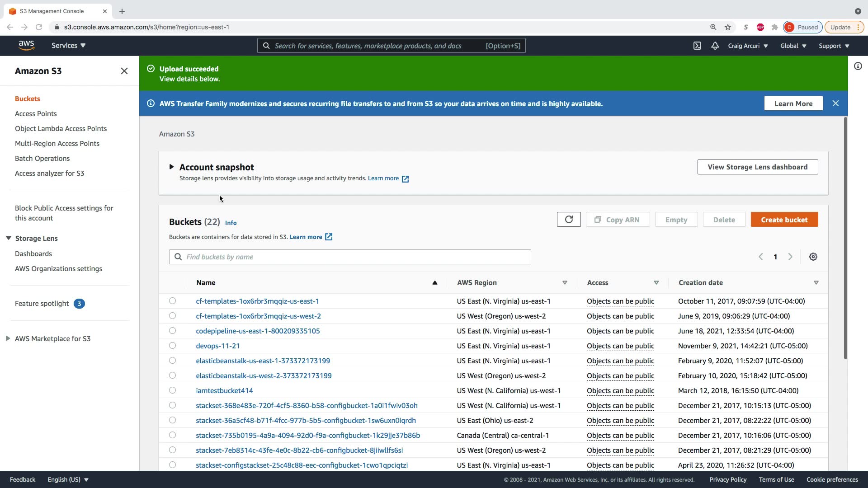
Task: Select codepipeline-us-east-1-800209335105 bucket radio
Action: (172, 331)
